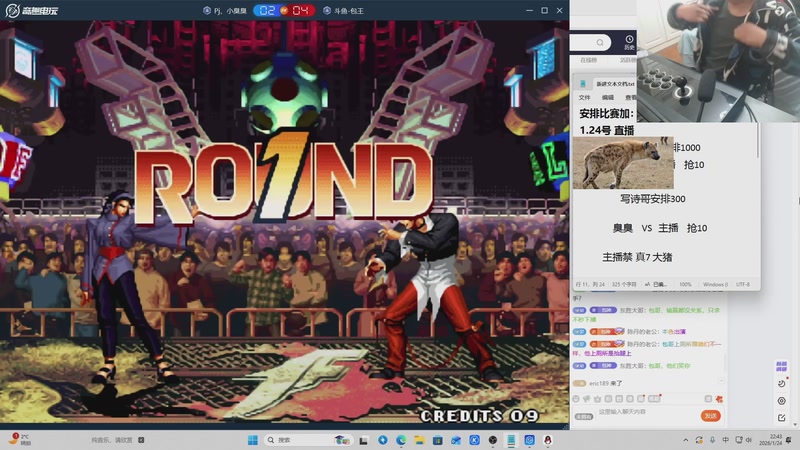Open File Explorer from the taskbar

click(419, 440)
